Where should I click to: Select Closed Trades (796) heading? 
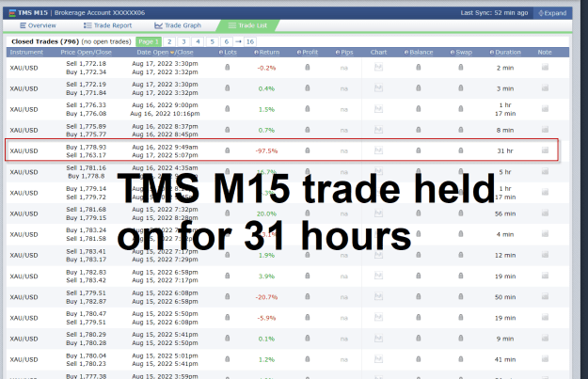point(45,41)
